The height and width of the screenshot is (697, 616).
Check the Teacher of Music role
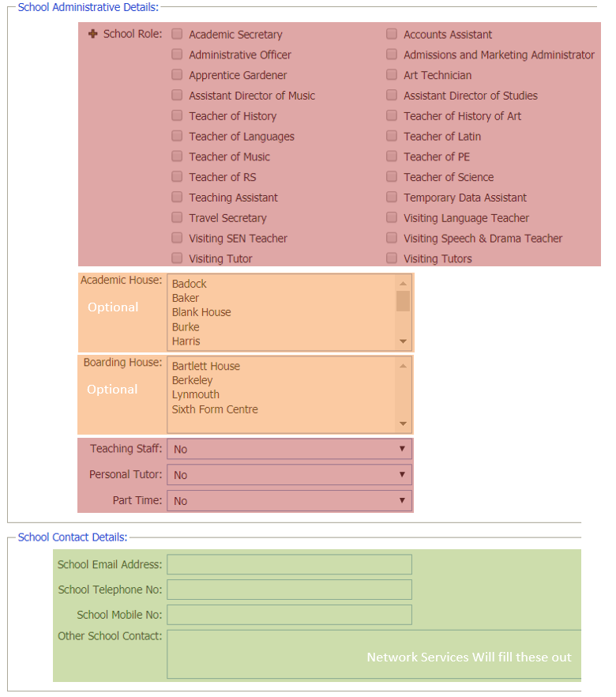pos(178,156)
